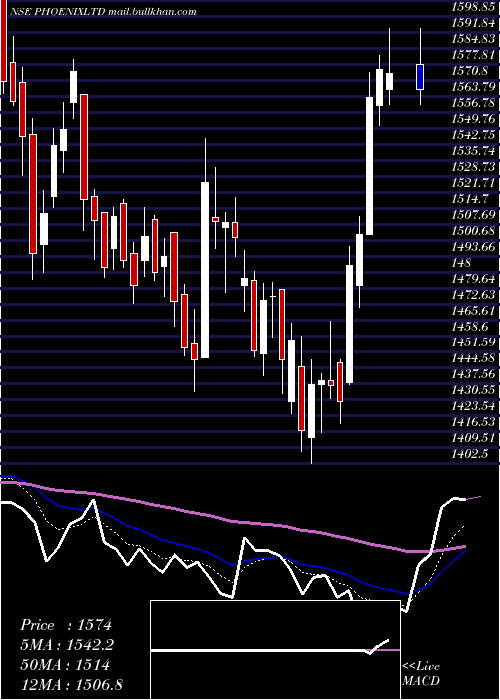Click the 1514.7 price axis label
Screen dimensions: 500x700
click(x=470, y=199)
